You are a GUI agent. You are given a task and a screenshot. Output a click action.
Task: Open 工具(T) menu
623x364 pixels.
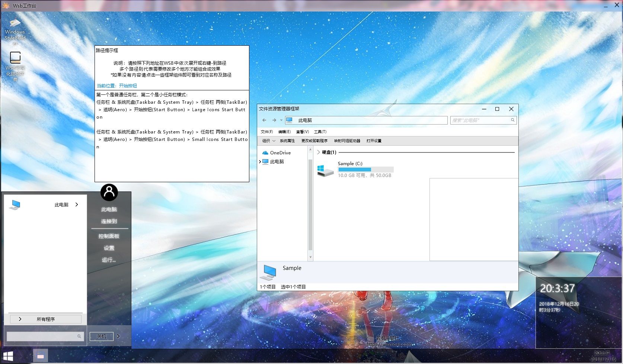[320, 132]
